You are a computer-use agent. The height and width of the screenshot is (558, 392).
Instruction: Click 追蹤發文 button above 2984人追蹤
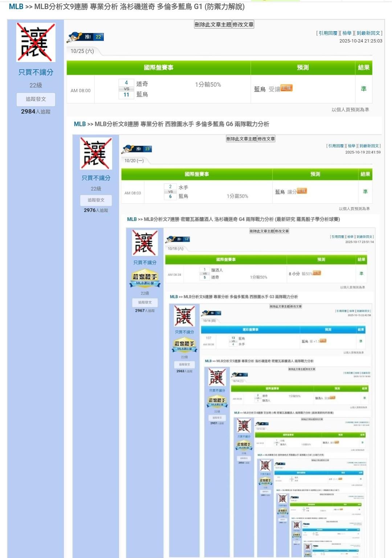point(36,99)
